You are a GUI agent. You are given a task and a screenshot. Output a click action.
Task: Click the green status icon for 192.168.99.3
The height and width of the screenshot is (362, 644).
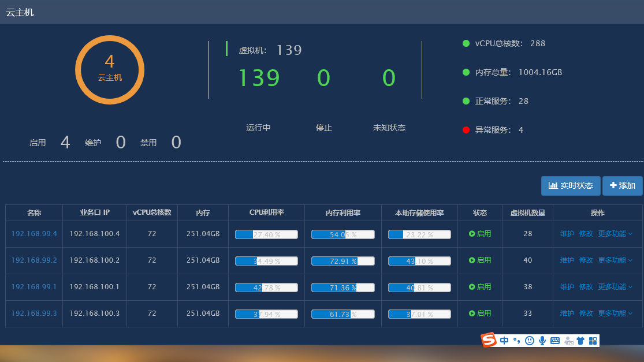[472, 313]
